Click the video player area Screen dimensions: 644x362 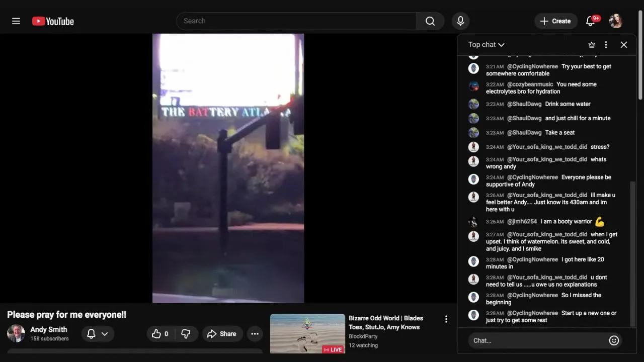[228, 168]
